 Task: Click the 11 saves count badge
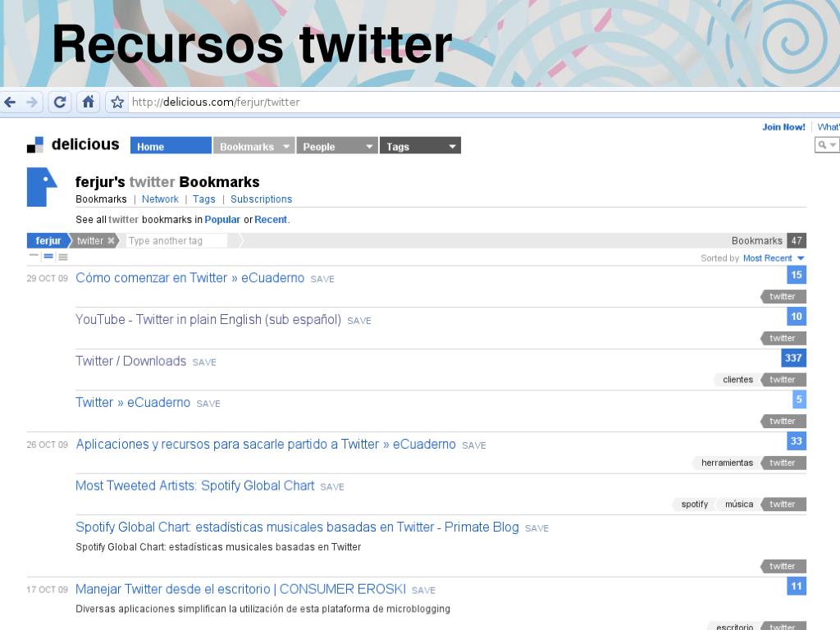coord(797,586)
